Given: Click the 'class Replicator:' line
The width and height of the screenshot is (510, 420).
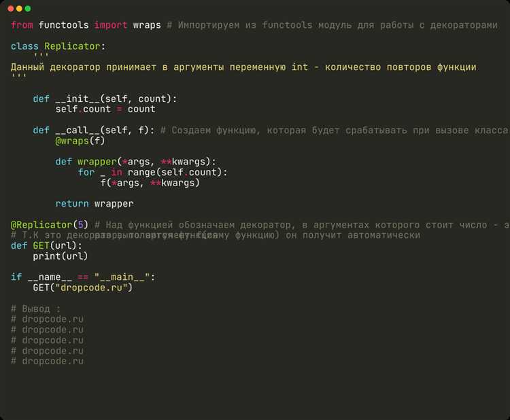Looking at the screenshot, I should coord(58,46).
